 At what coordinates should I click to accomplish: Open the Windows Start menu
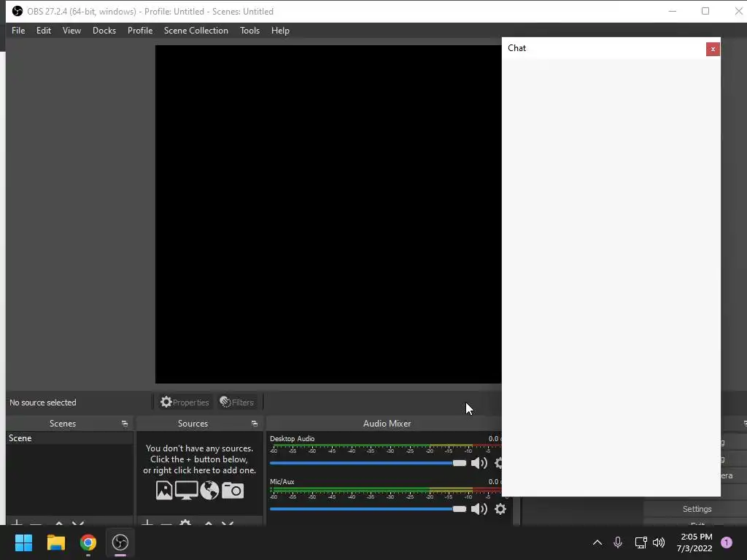pyautogui.click(x=23, y=542)
